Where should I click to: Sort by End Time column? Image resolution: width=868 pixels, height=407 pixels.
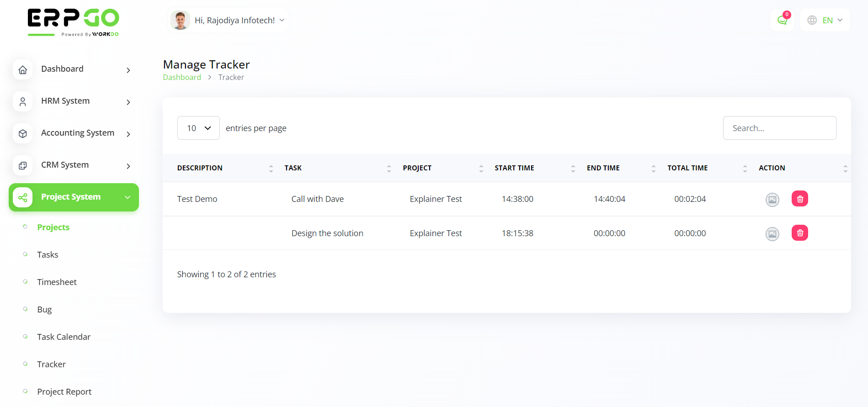(x=654, y=168)
